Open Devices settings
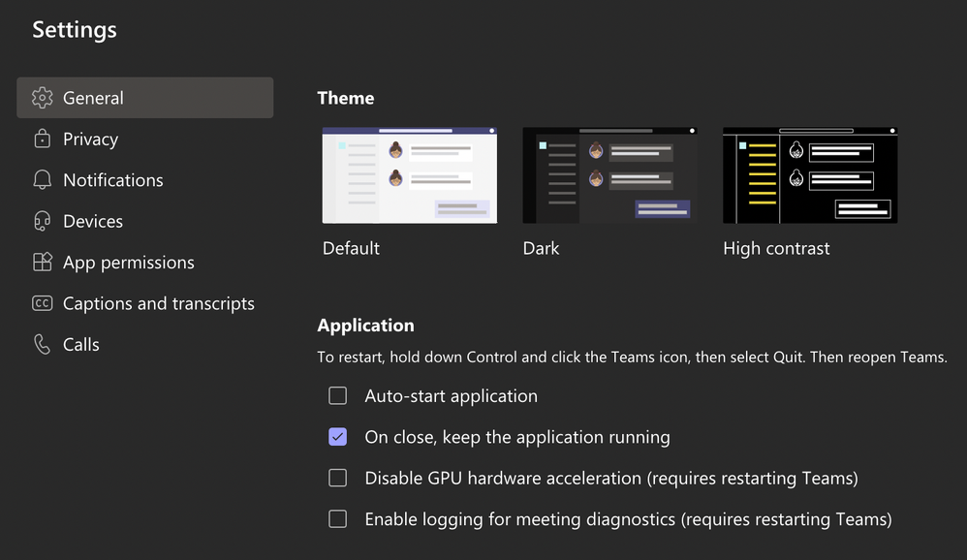 pos(145,221)
